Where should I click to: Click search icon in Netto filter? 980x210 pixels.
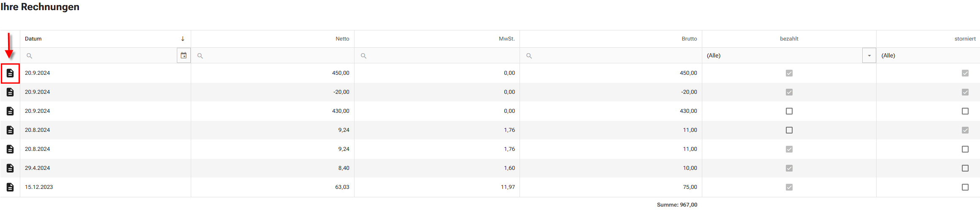200,56
